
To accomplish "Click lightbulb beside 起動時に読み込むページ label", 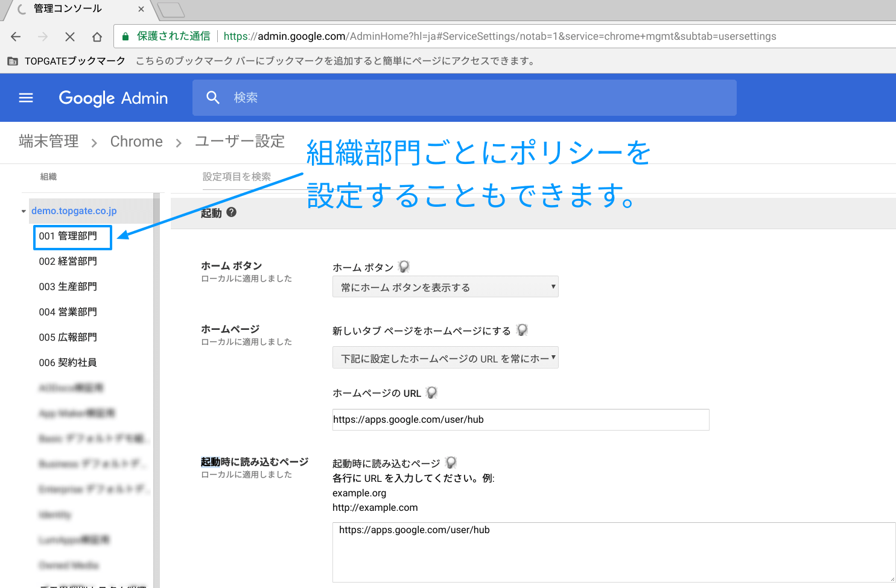I will (x=451, y=463).
